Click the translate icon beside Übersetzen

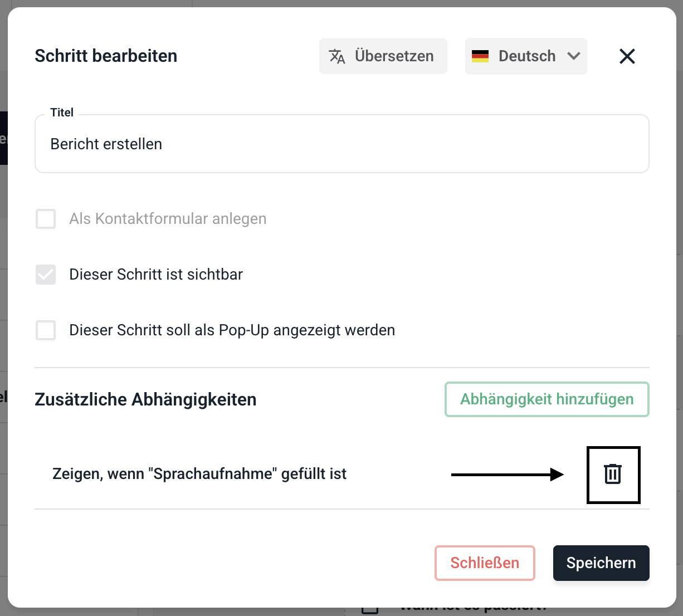coord(337,56)
